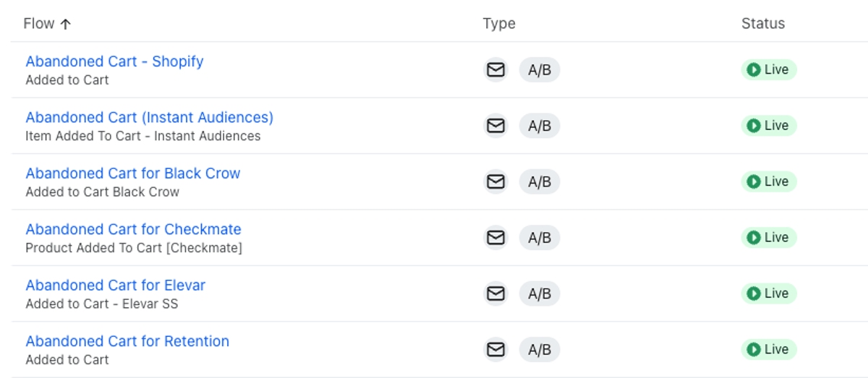The image size is (868, 378).
Task: Click the Type column header
Action: click(x=499, y=24)
